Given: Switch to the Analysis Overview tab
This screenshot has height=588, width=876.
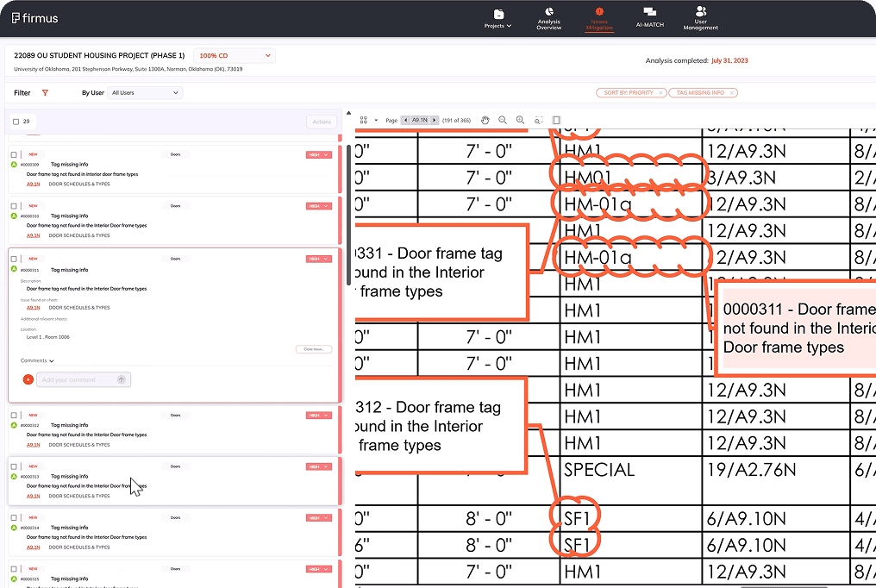Looking at the screenshot, I should [548, 17].
